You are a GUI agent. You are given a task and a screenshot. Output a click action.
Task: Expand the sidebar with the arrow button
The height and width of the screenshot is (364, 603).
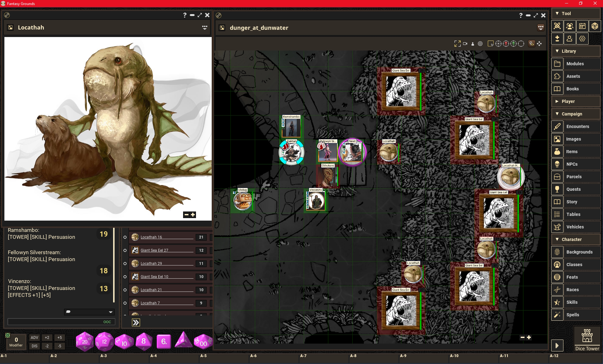[x=557, y=346]
